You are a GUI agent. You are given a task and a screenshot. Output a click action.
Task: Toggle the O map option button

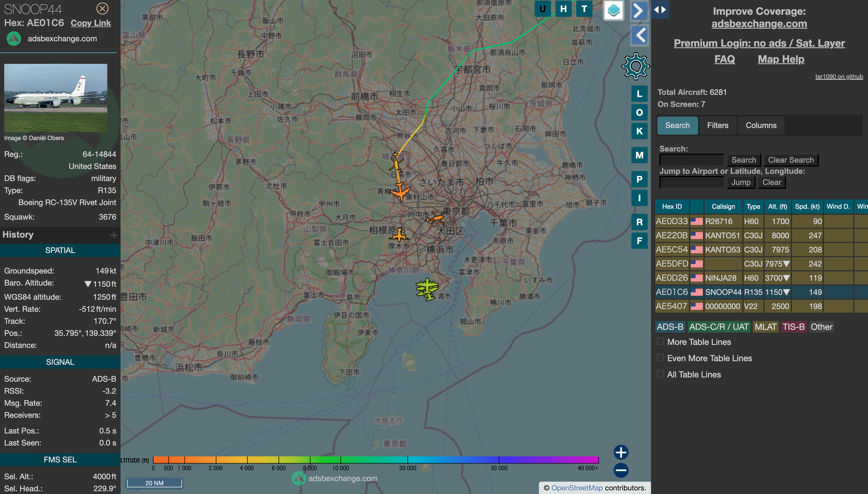pos(639,112)
